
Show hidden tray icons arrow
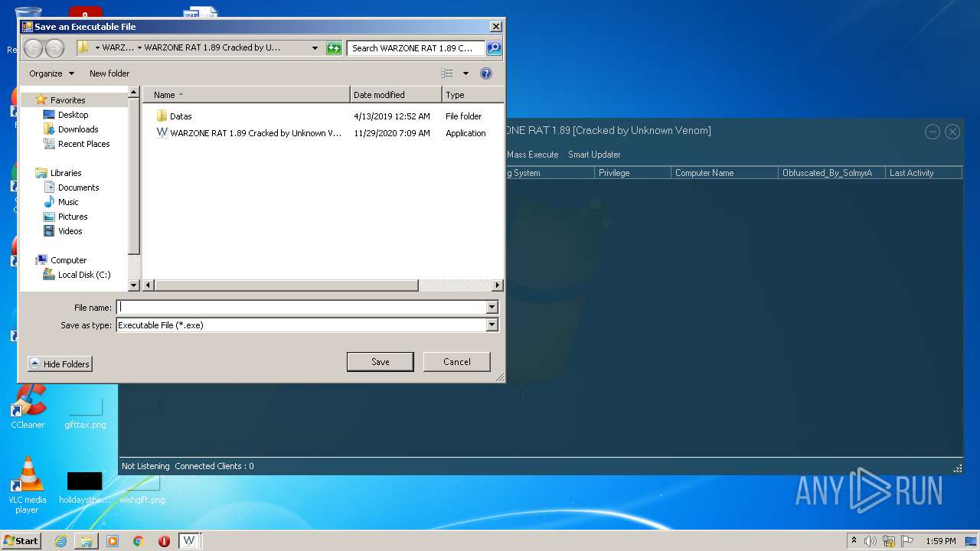pos(854,540)
